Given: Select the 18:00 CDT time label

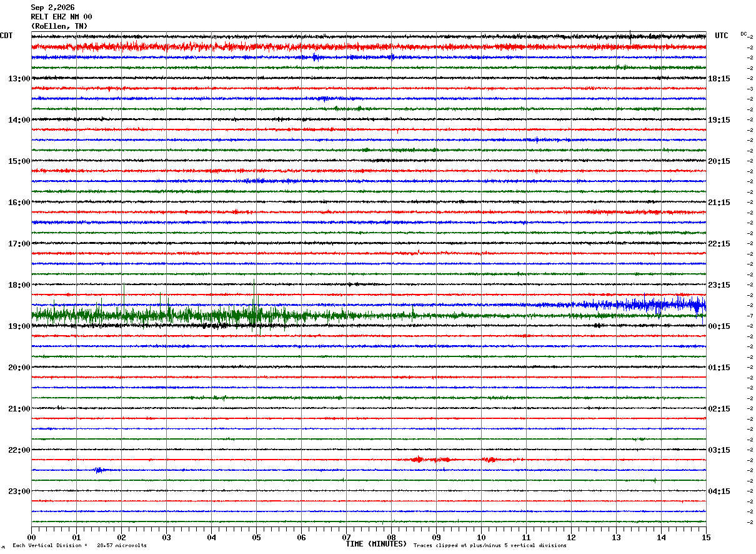Looking at the screenshot, I should click(19, 285).
